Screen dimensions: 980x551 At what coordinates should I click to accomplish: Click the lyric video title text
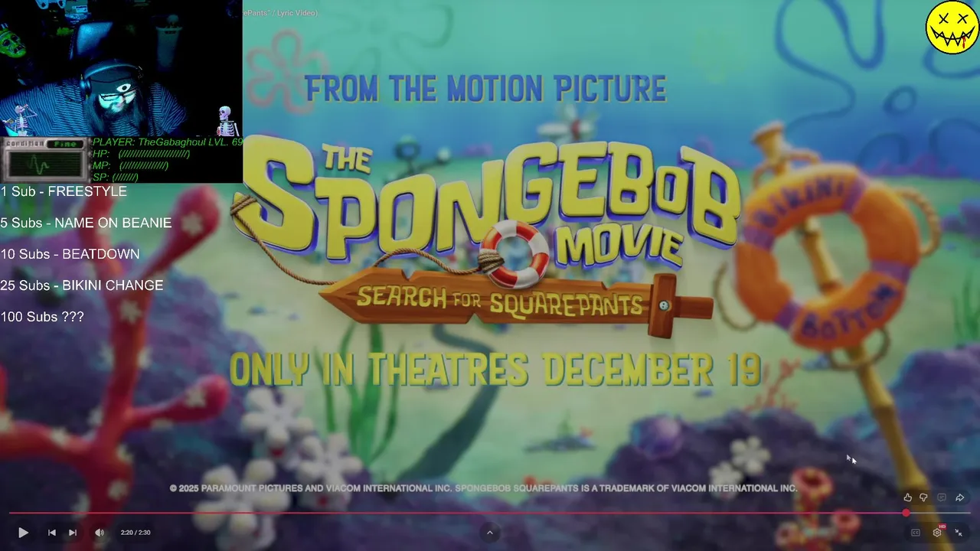click(280, 13)
